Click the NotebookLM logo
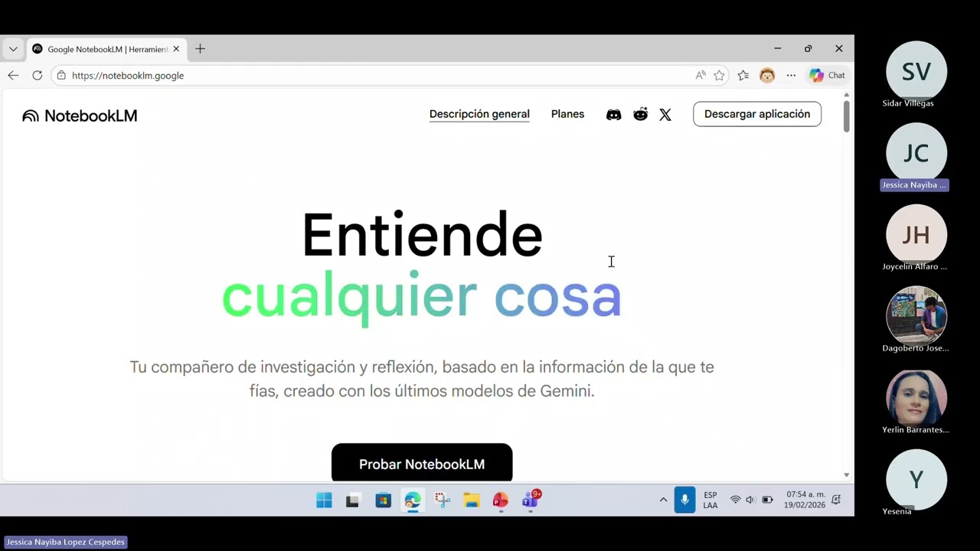Image resolution: width=980 pixels, height=551 pixels. tap(80, 116)
